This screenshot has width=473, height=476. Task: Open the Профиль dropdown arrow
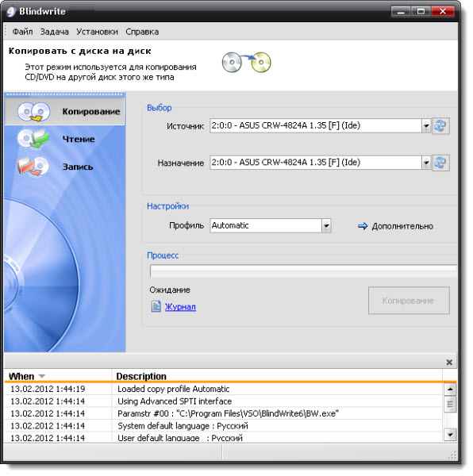326,225
